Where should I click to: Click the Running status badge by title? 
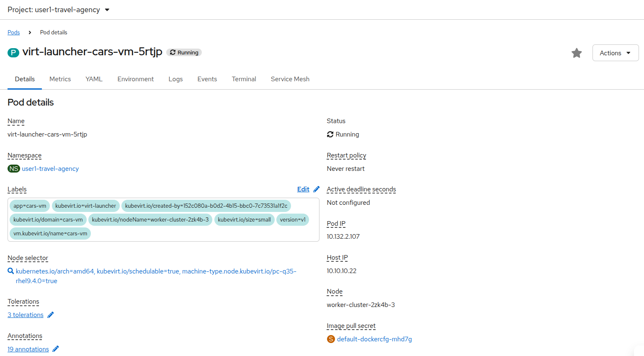[184, 52]
